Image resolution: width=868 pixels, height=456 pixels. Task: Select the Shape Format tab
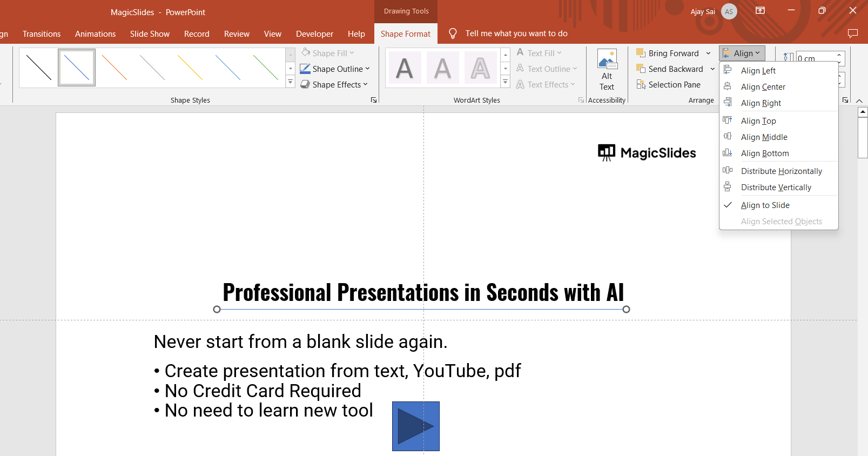(406, 33)
